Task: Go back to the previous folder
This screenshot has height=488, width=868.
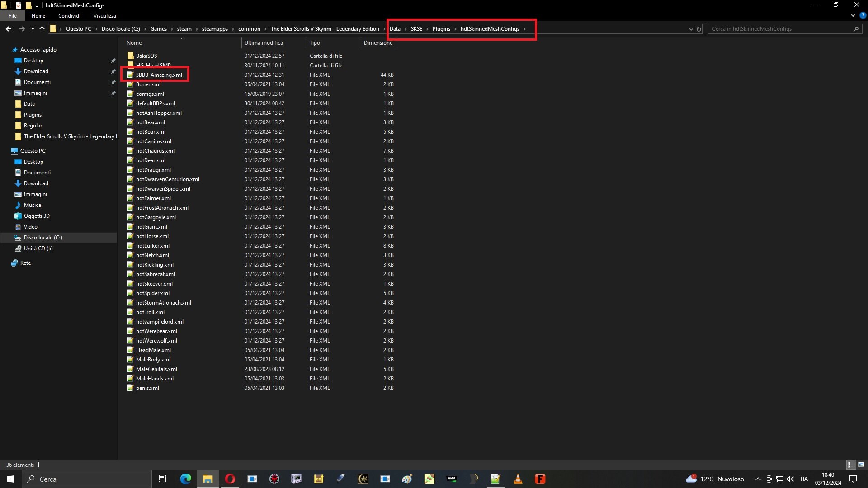Action: coord(9,29)
